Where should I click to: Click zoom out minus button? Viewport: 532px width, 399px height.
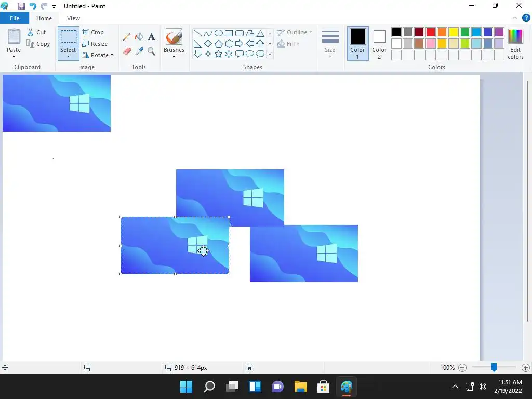(462, 367)
